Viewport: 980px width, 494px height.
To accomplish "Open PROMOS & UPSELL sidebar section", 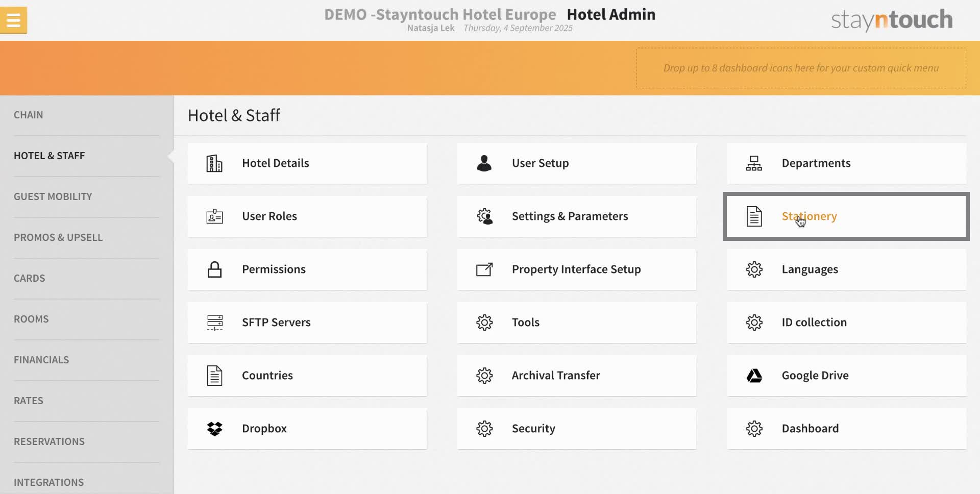I will [x=58, y=238].
